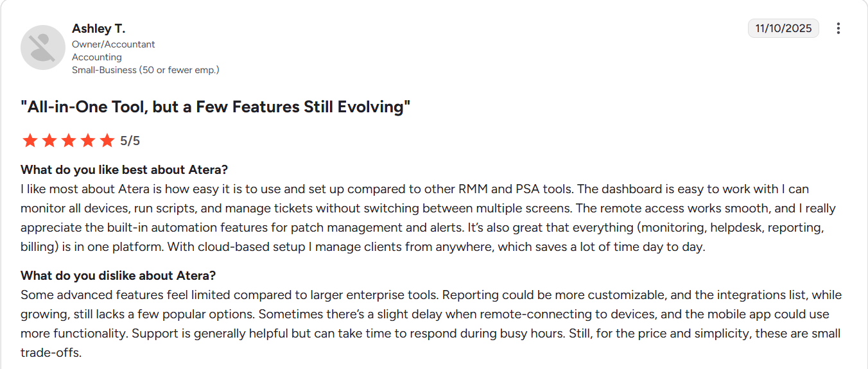The image size is (868, 369).
Task: Open the three-dot more options menu
Action: tap(838, 28)
